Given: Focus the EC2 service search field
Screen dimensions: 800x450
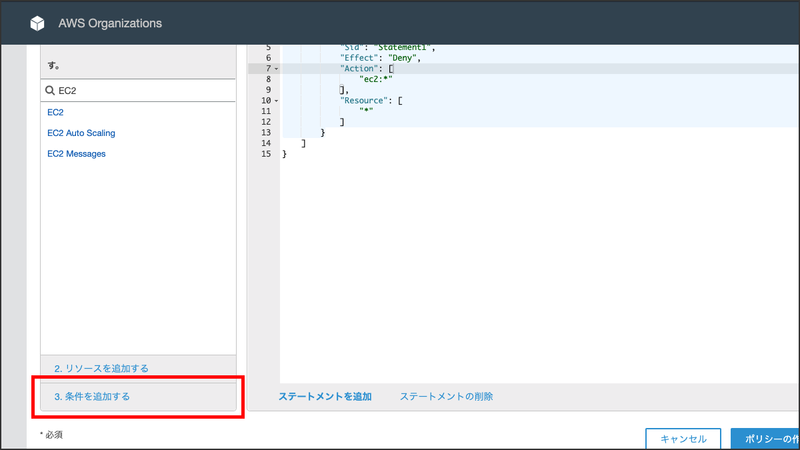Looking at the screenshot, I should point(138,90).
